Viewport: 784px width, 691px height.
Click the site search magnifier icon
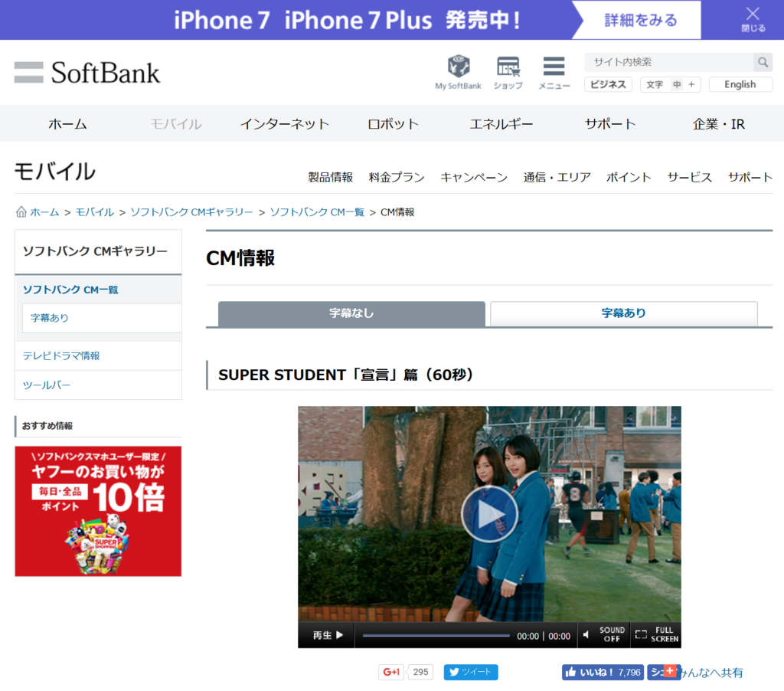pos(763,62)
